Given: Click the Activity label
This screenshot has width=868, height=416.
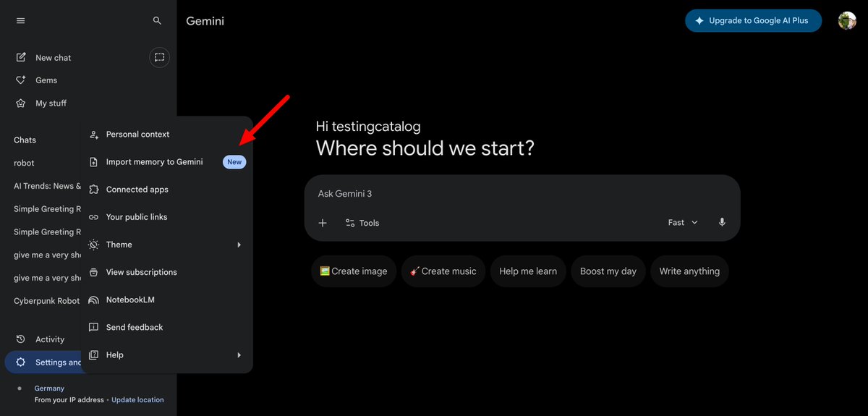Looking at the screenshot, I should 50,339.
